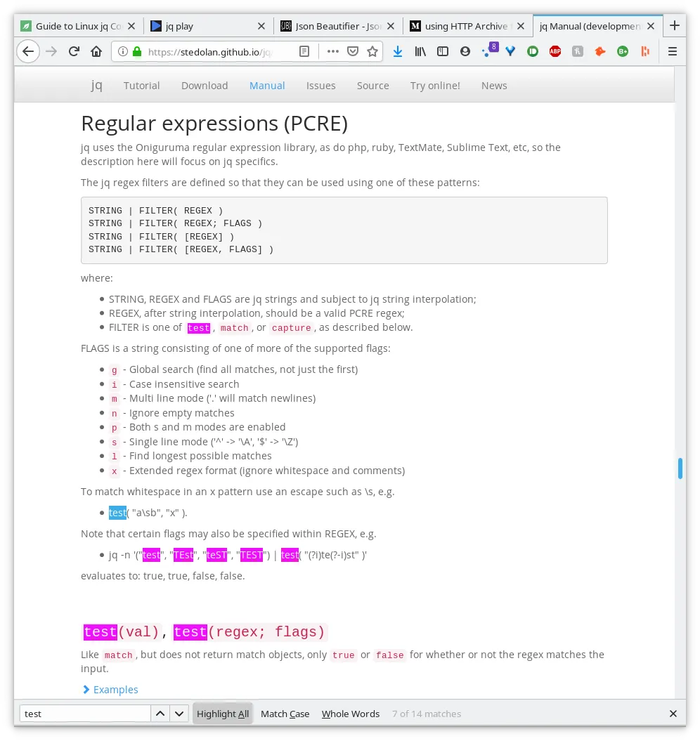Click the Regular expressions (PCRE) heading
This screenshot has height=741, width=700.
point(214,124)
